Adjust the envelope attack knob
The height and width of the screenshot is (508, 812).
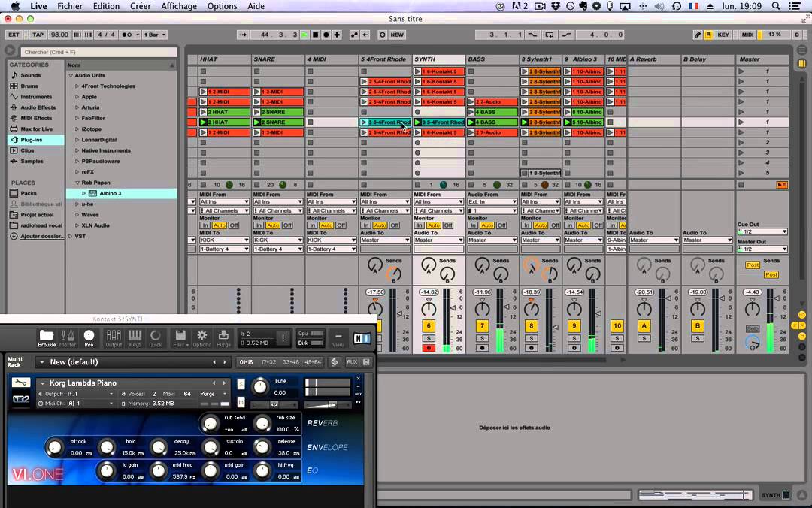tap(54, 447)
